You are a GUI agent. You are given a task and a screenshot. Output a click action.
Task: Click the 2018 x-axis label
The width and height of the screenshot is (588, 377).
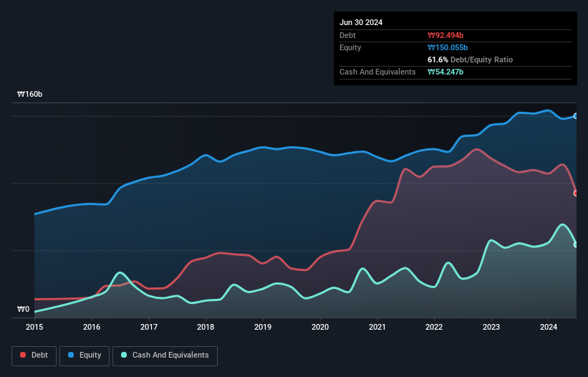(x=206, y=327)
